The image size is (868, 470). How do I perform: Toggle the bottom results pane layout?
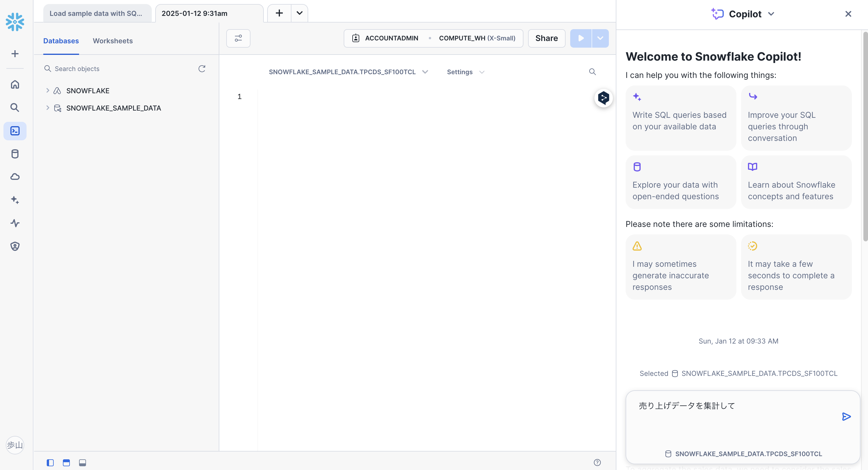[83, 462]
